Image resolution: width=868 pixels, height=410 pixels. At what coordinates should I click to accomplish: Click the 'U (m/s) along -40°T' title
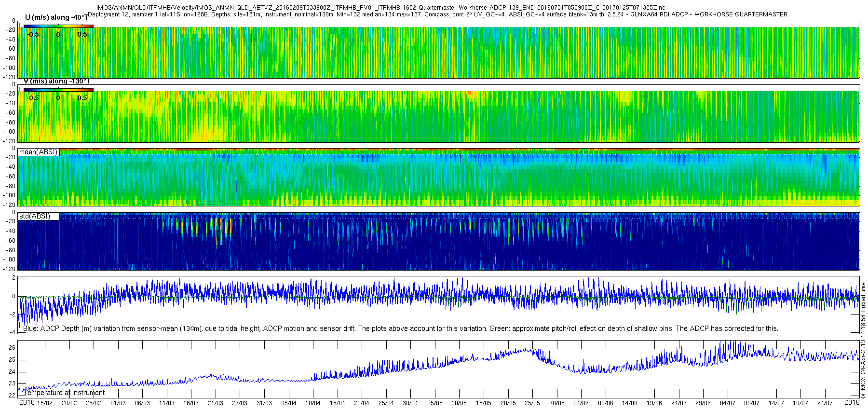pyautogui.click(x=56, y=17)
